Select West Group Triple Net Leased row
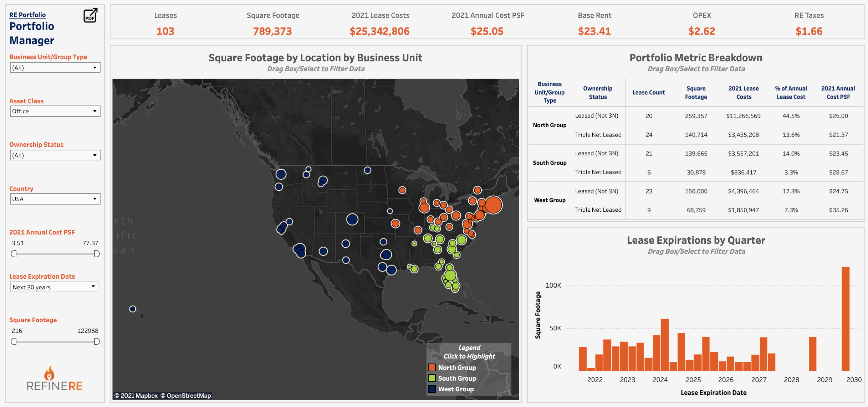Viewport: 868px width, 407px height. pyautogui.click(x=598, y=210)
